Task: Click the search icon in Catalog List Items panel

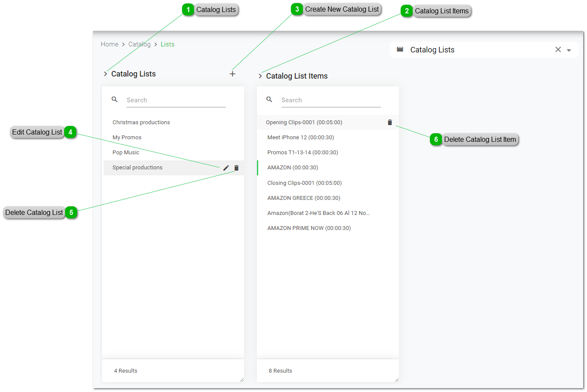Action: tap(269, 99)
